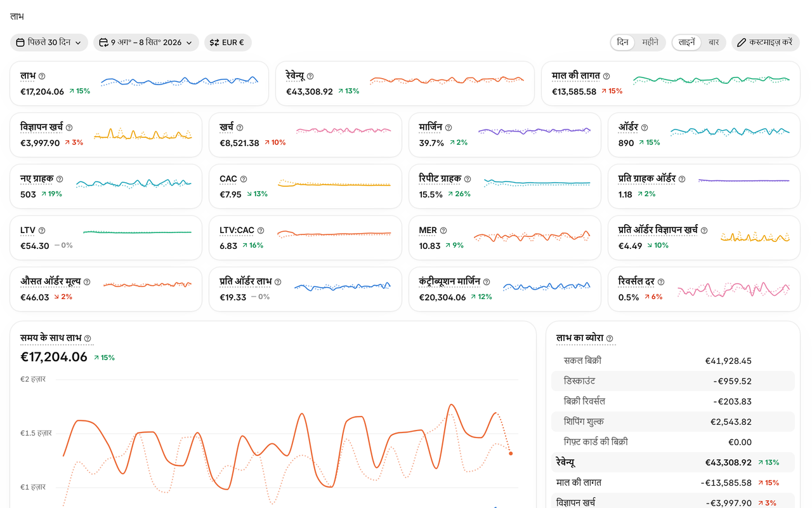The width and height of the screenshot is (812, 508).
Task: Open the help icon for विज्ञापन खर्च
Action: click(69, 128)
